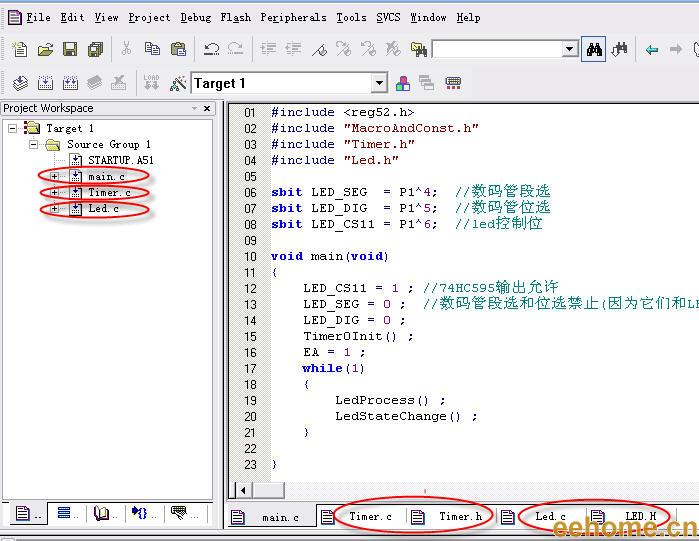Image resolution: width=699 pixels, height=541 pixels.
Task: Expand the Led.c tree node
Action: click(54, 209)
